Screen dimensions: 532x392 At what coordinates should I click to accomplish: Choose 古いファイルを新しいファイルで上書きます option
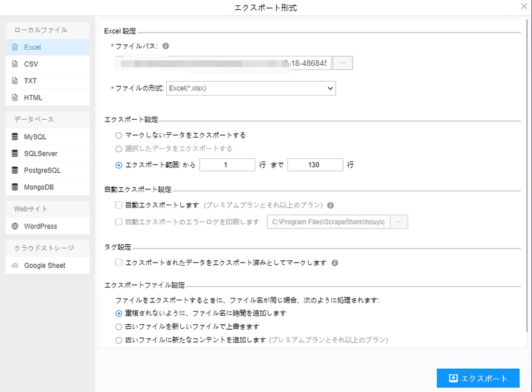tap(118, 326)
